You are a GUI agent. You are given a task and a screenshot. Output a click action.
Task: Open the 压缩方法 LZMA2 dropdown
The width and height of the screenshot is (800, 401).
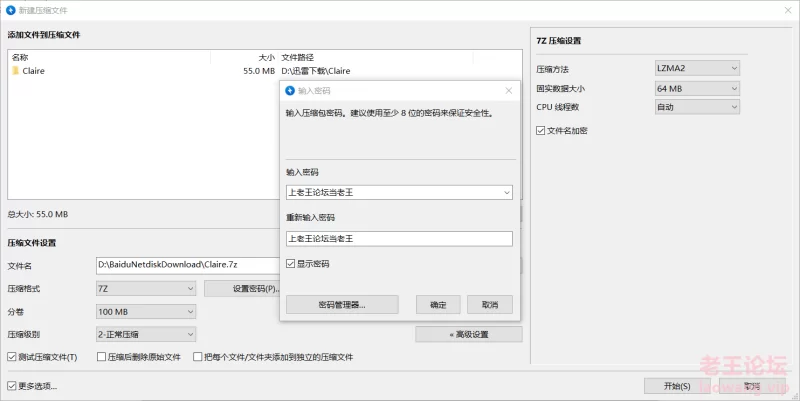pos(697,68)
